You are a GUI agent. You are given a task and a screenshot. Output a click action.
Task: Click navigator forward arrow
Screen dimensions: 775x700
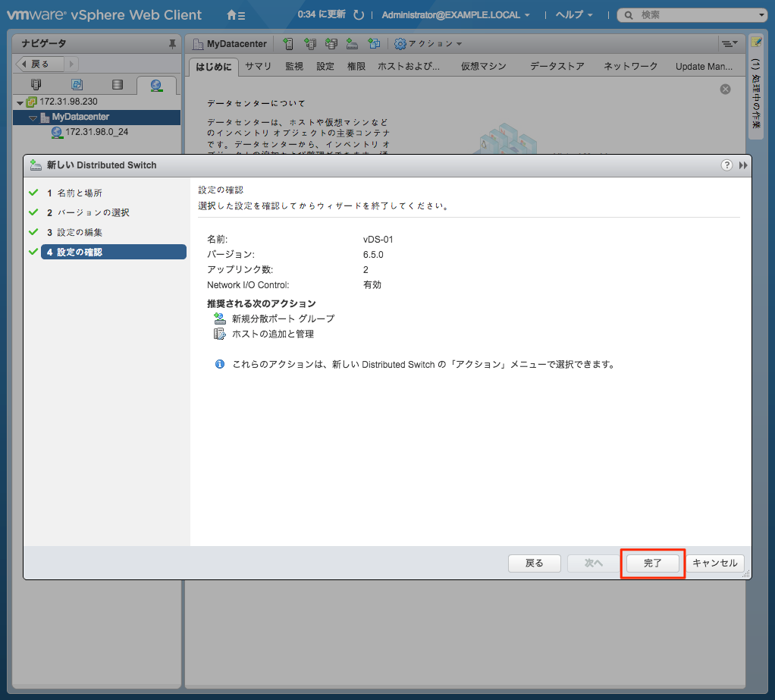click(x=71, y=64)
